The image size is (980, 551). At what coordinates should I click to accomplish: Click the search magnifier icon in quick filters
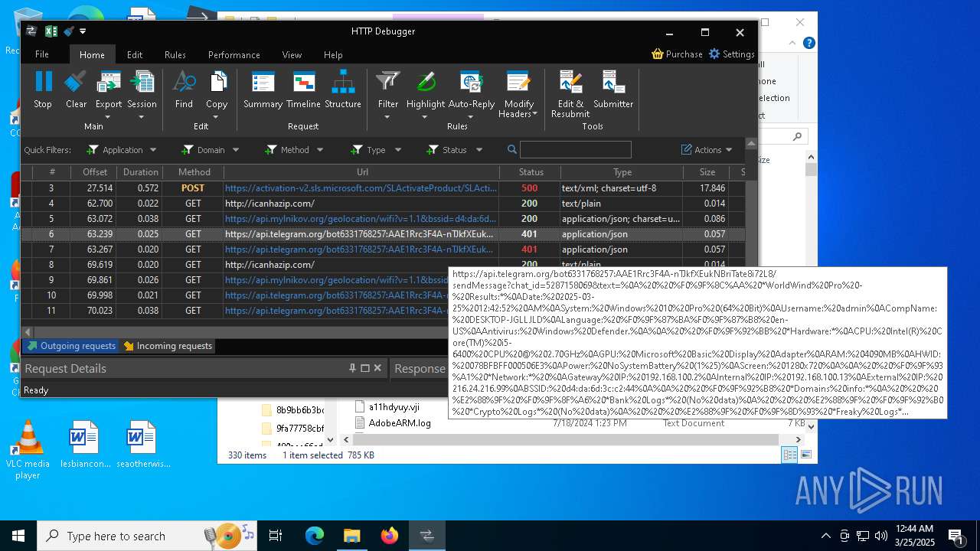pyautogui.click(x=512, y=150)
